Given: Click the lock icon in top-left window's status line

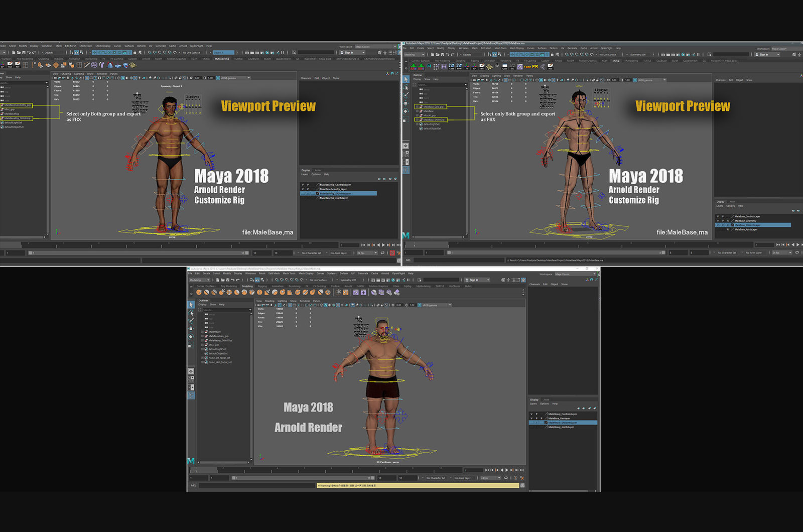Looking at the screenshot, I should coord(135,52).
